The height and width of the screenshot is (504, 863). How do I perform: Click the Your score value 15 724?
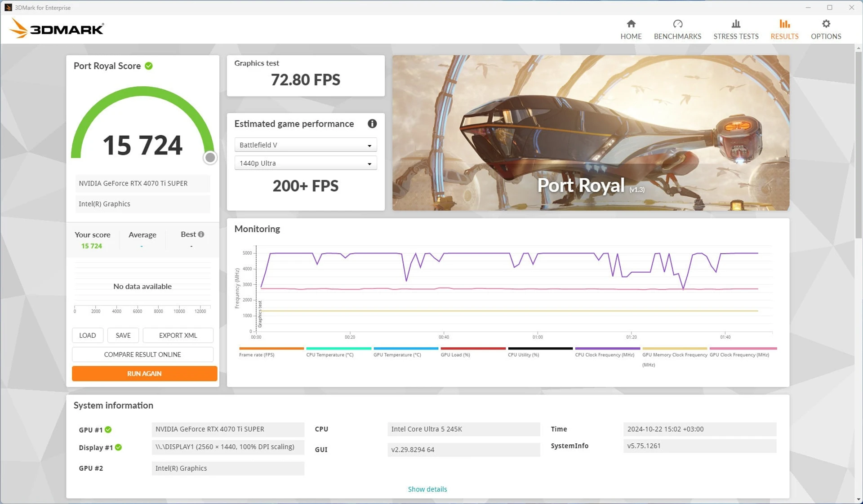tap(92, 246)
